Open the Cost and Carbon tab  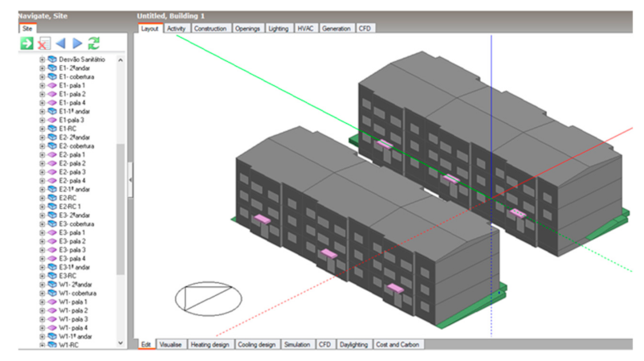tap(398, 344)
